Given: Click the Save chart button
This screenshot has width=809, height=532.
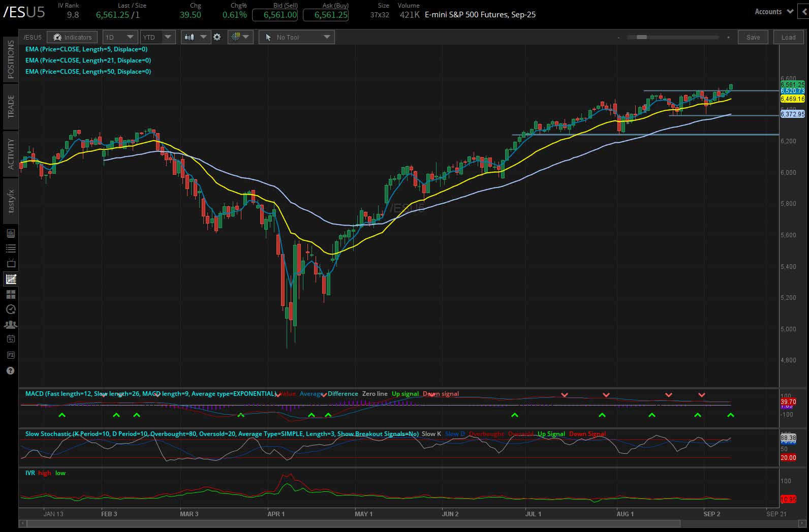Looking at the screenshot, I should click(753, 37).
